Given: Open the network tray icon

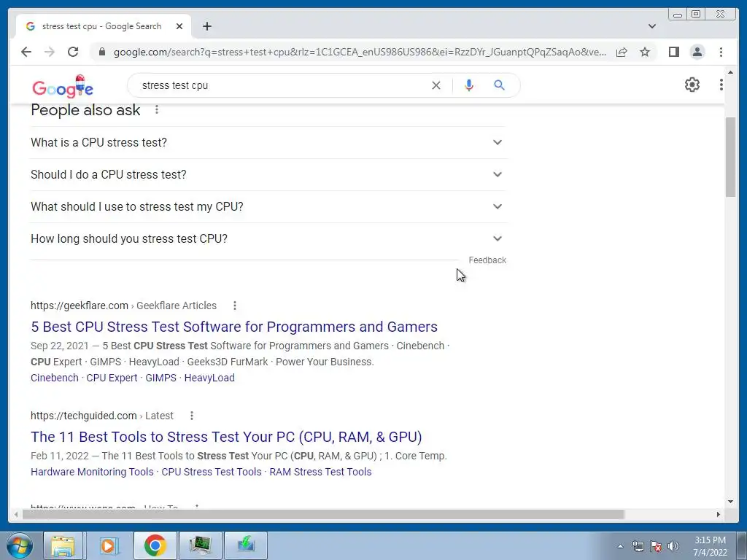Looking at the screenshot, I should click(x=638, y=546).
